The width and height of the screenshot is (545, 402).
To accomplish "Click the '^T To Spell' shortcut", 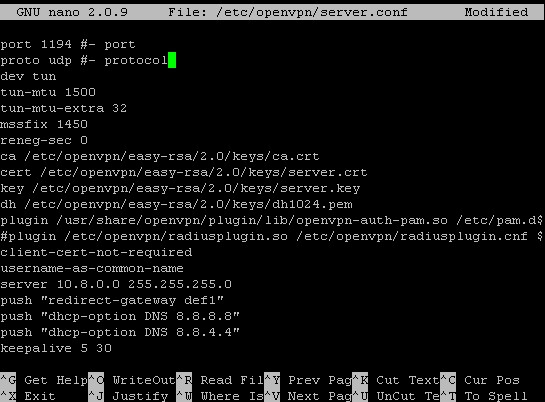I will 484,396.
